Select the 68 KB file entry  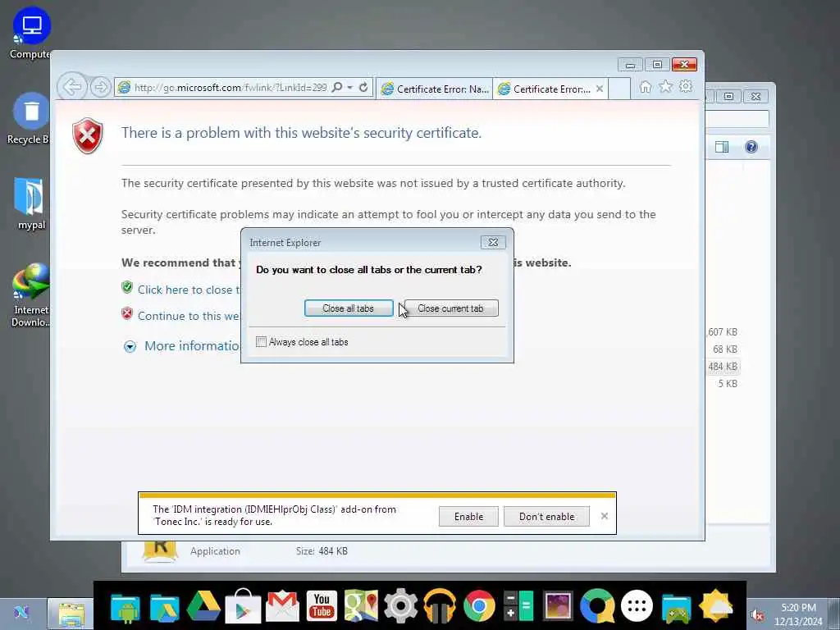coord(725,349)
